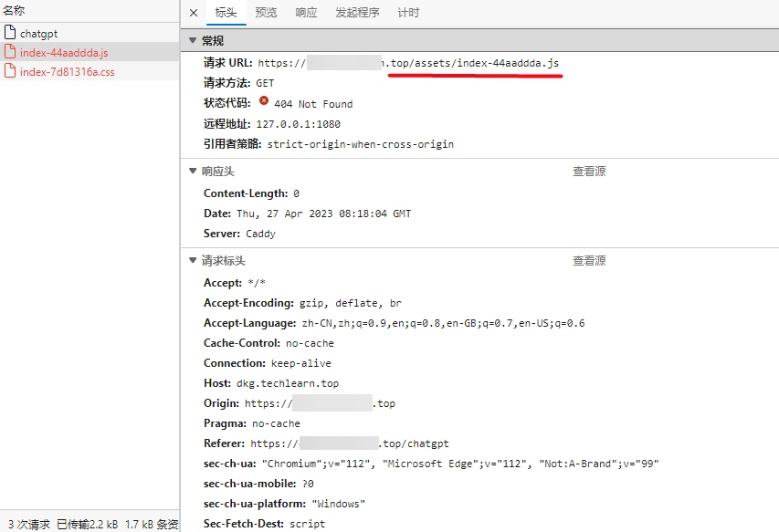Image resolution: width=779 pixels, height=532 pixels.
Task: Click the Connection value keep-alive
Action: pyautogui.click(x=301, y=363)
